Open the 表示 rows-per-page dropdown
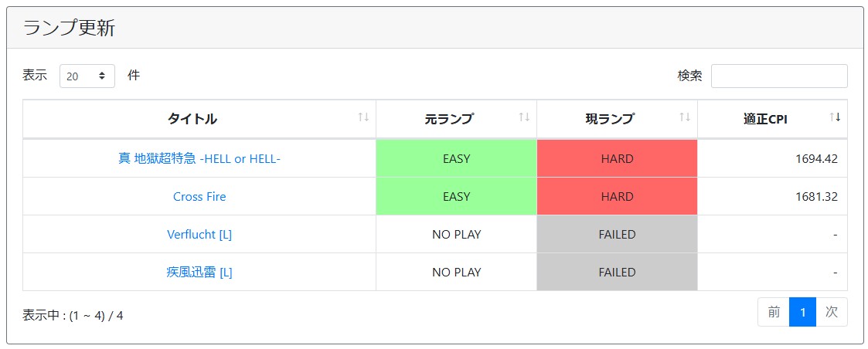This screenshot has height=349, width=868. coord(87,76)
